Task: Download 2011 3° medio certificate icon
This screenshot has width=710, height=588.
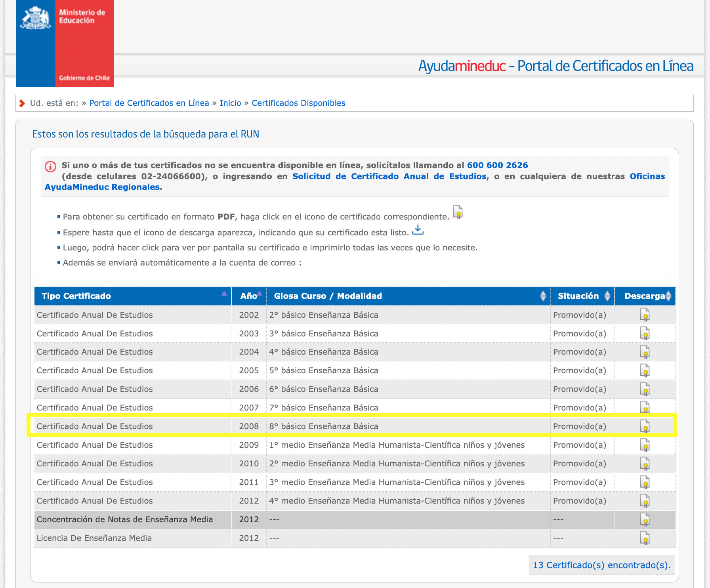Action: pyautogui.click(x=645, y=482)
